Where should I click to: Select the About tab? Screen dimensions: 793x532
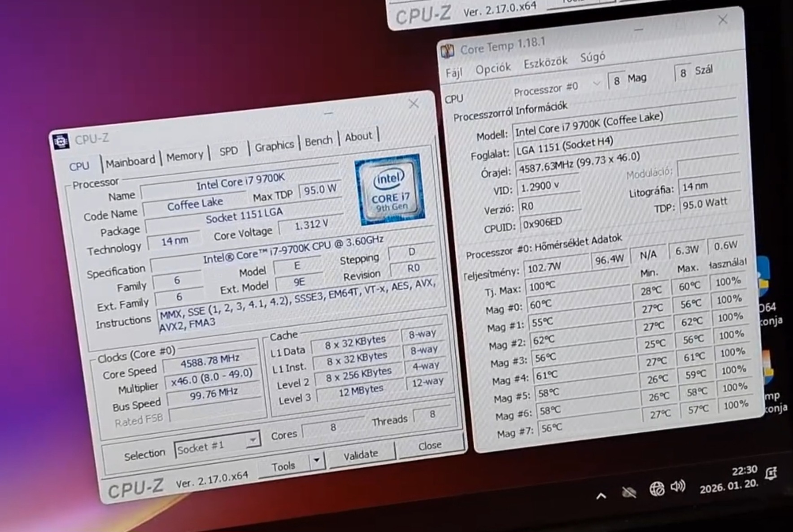[x=358, y=136]
